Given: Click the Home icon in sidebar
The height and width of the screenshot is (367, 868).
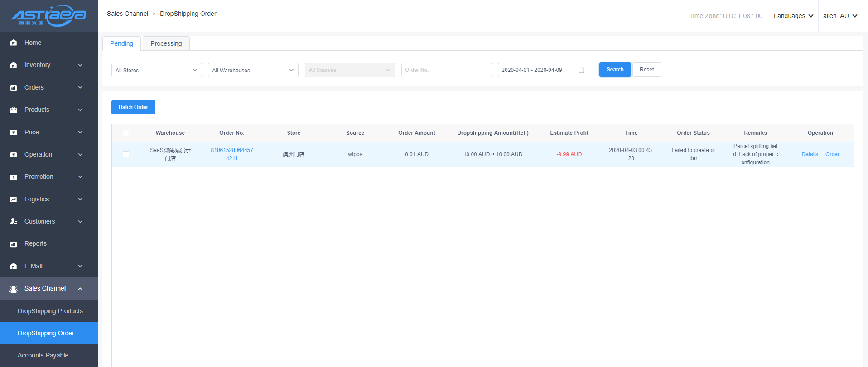Looking at the screenshot, I should [x=14, y=43].
